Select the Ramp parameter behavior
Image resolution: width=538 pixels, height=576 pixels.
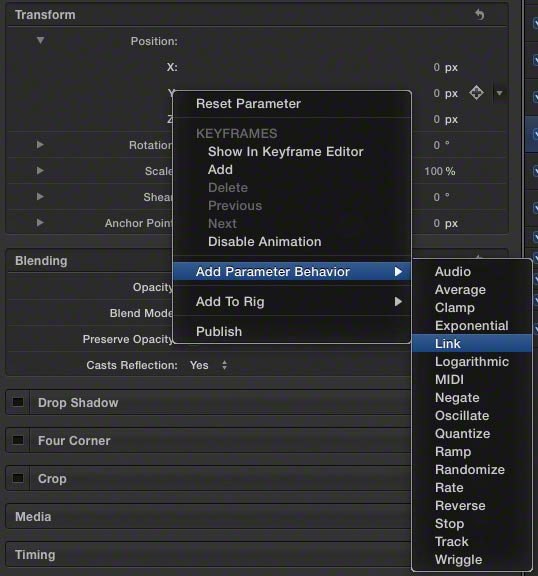pos(472,452)
